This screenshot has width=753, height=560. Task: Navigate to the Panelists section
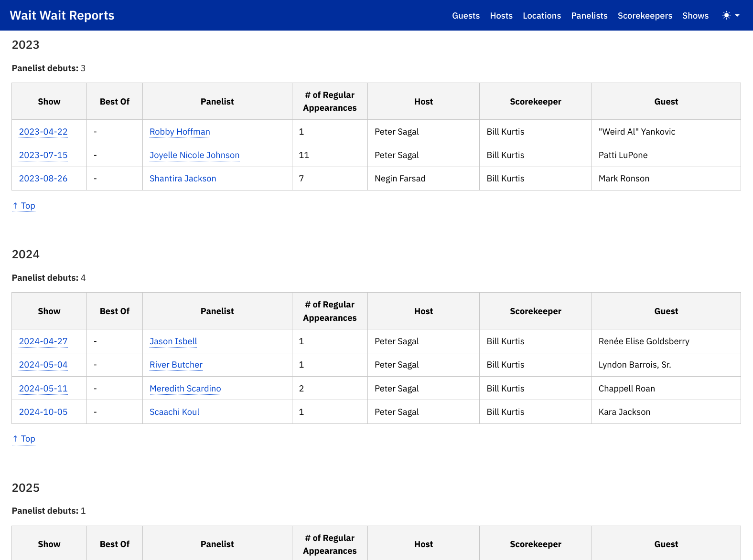pos(589,16)
